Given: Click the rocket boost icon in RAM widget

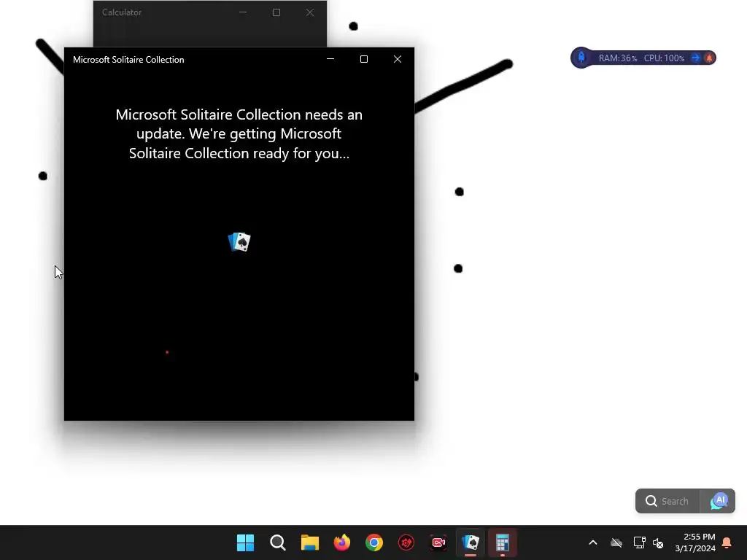Looking at the screenshot, I should click(581, 58).
